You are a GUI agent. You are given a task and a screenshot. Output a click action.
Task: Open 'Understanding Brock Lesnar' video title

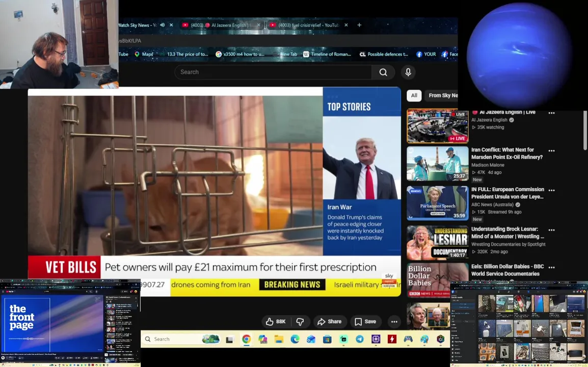point(508,232)
